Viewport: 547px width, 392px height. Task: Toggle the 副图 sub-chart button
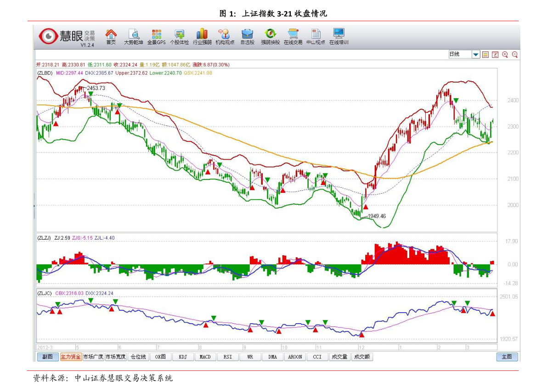tap(48, 357)
